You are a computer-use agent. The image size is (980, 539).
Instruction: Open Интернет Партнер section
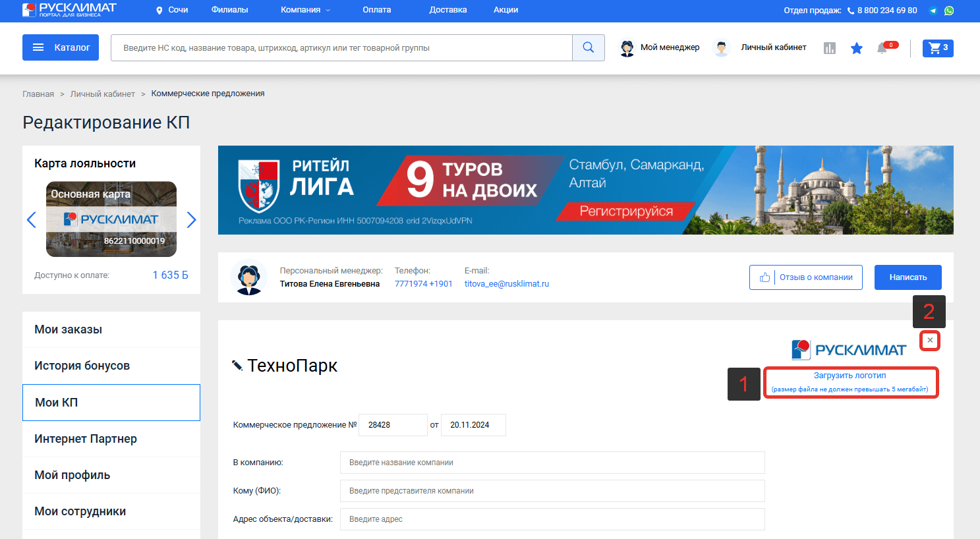(x=111, y=439)
